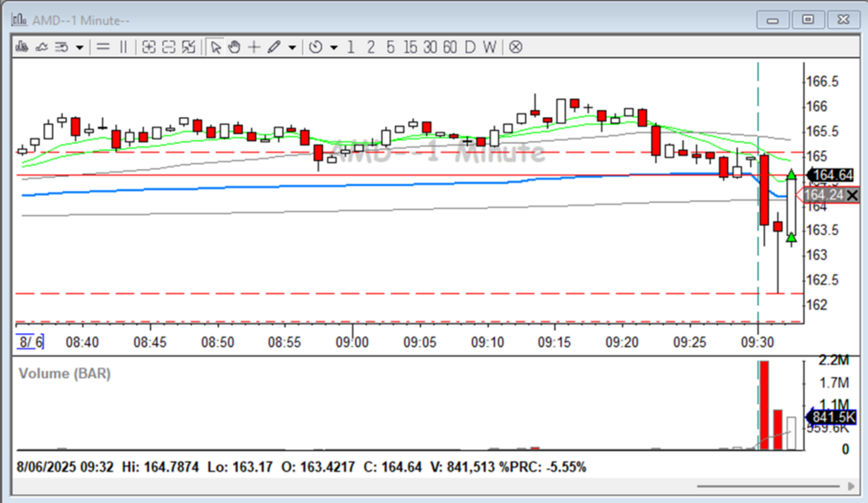Expand the clock timeframe dropdown arrow

tap(334, 47)
